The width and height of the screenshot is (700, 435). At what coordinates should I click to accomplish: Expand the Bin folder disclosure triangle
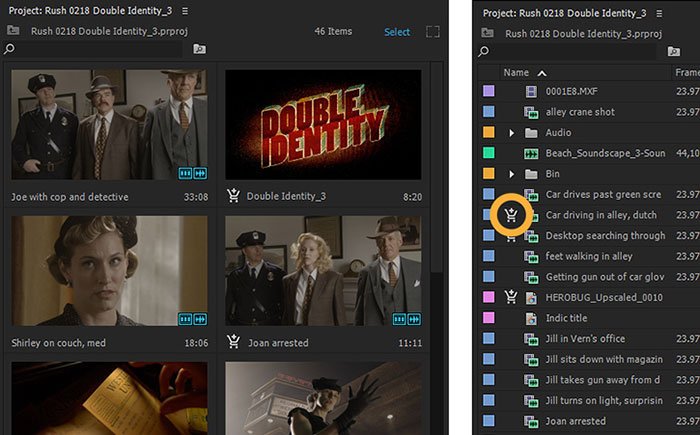click(x=512, y=174)
